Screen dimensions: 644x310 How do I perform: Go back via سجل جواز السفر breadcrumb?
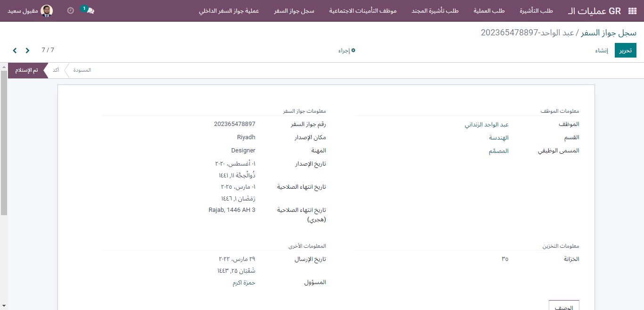click(609, 33)
